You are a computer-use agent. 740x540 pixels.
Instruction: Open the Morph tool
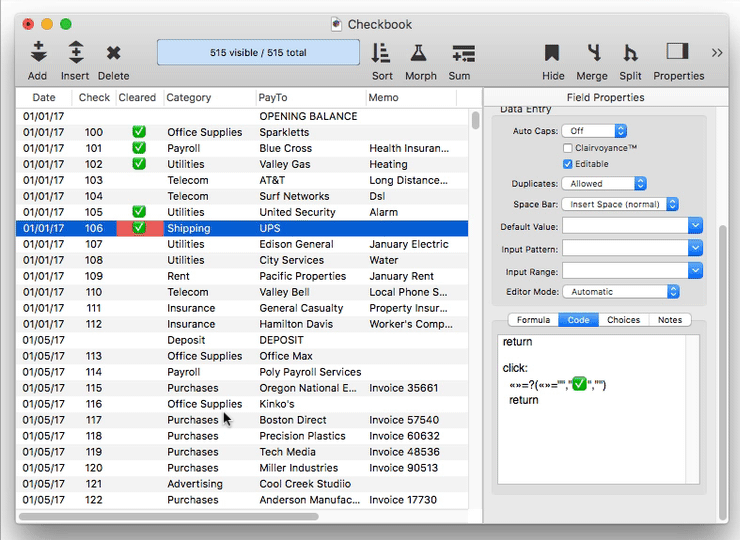pyautogui.click(x=420, y=53)
